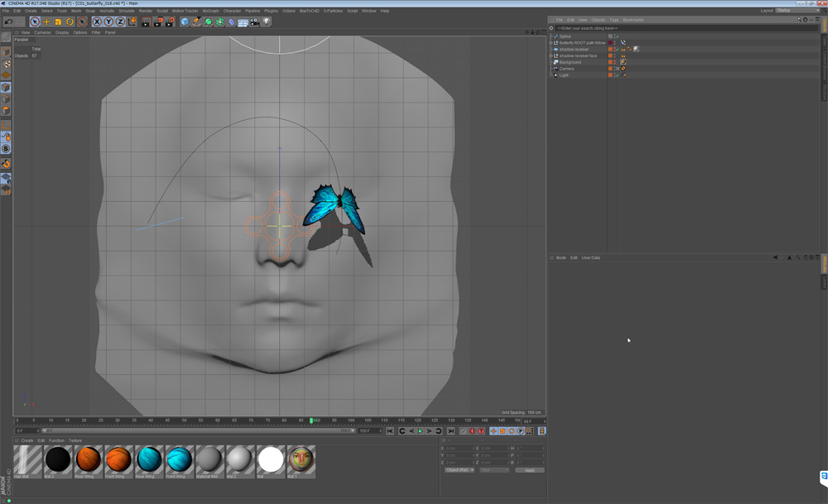Expand the shadow receiver face object
Viewport: 828px width, 504px height.
tap(551, 55)
